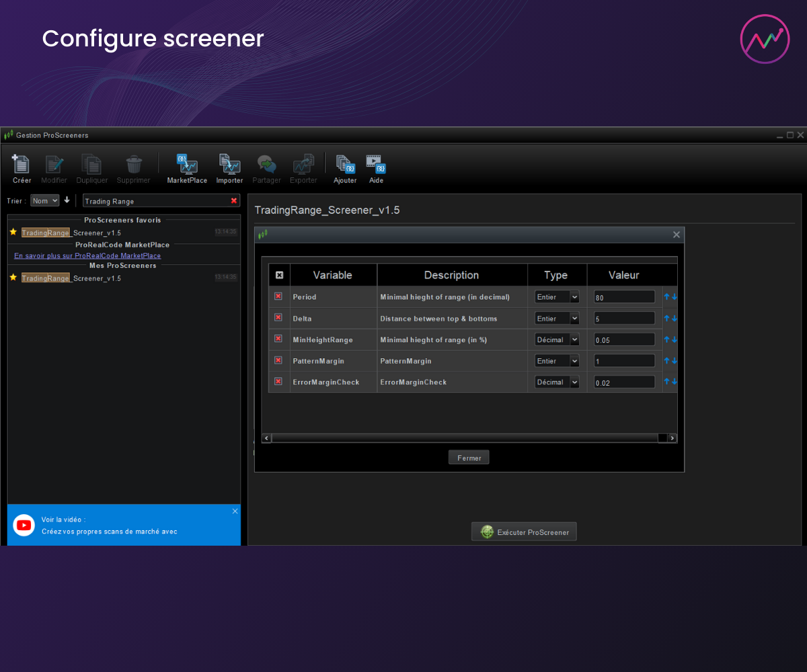807x672 pixels.
Task: Select TradingRange_Screener_v1.5 under Mes ProScreeners
Action: click(71, 278)
